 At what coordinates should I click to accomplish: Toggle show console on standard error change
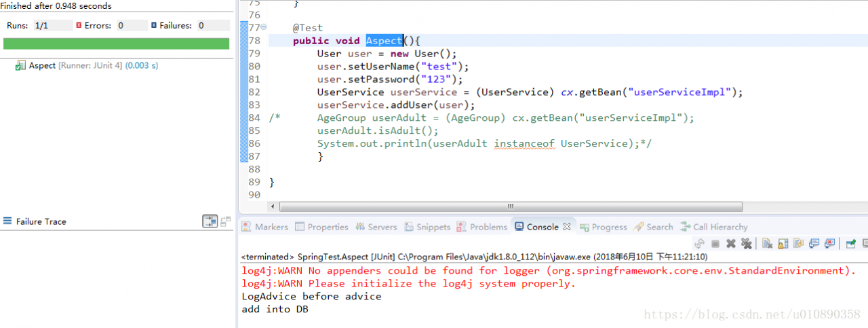pos(829,243)
